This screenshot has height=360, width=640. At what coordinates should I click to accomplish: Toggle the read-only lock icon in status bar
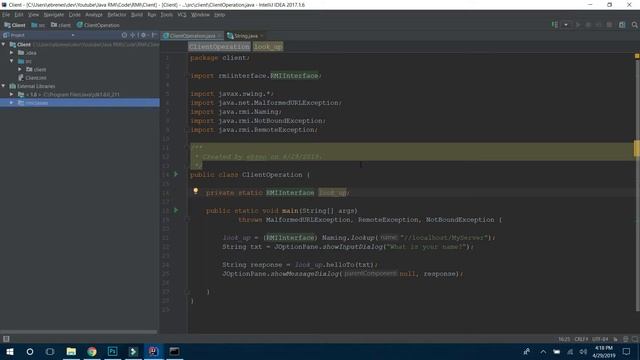tap(616, 339)
